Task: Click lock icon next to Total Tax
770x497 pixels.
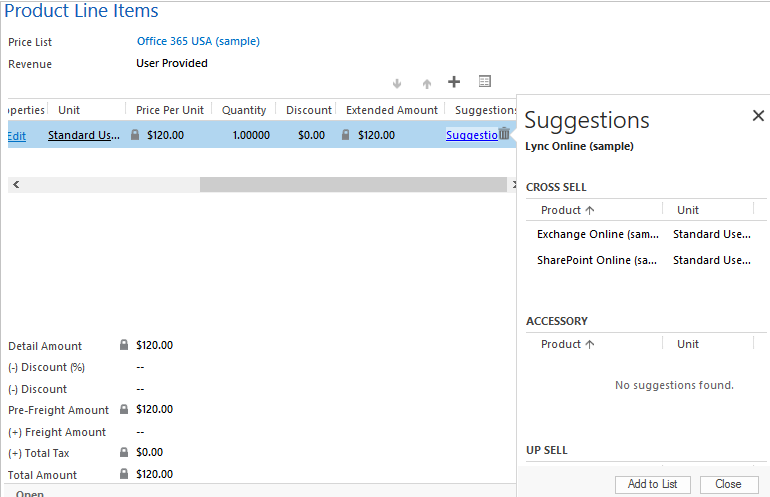Action: click(x=124, y=452)
